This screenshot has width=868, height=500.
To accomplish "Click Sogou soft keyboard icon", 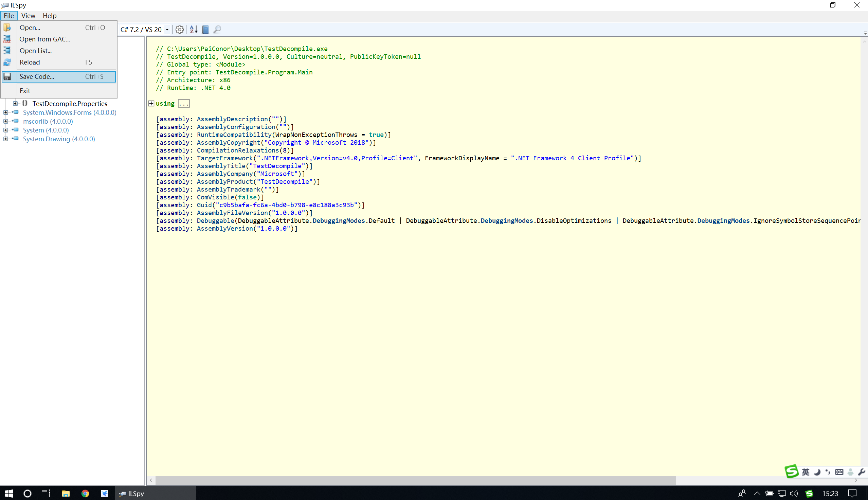I will [x=839, y=472].
